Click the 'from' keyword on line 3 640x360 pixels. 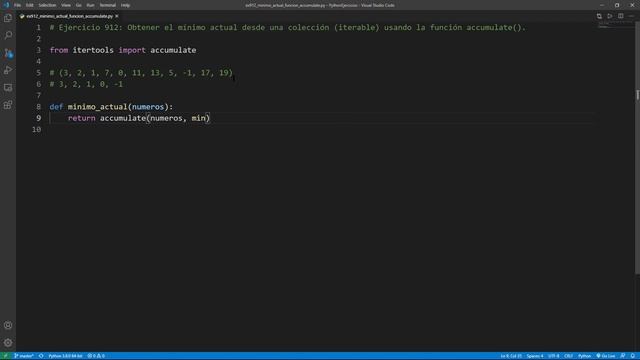coord(59,50)
